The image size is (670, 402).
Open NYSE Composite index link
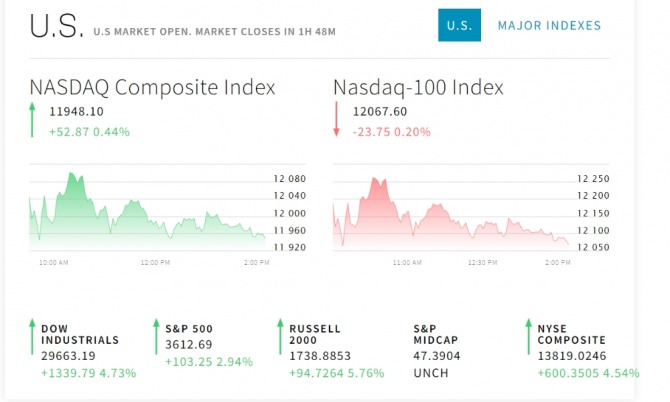[571, 334]
